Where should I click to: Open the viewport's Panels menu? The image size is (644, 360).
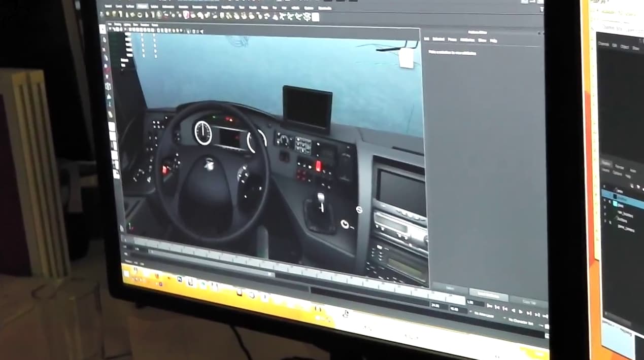[155, 25]
